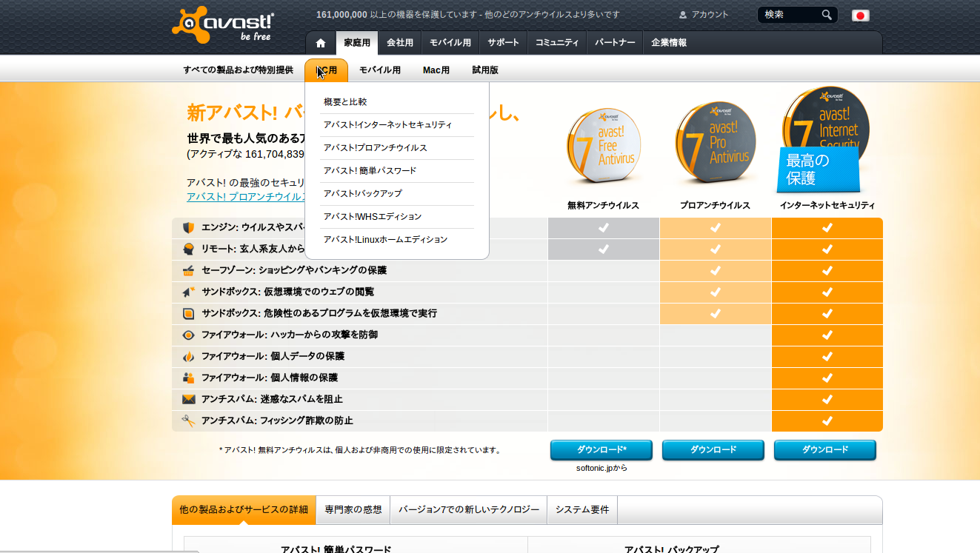
Task: Download Pro Antivirus via middle ダウンロード button
Action: click(713, 450)
